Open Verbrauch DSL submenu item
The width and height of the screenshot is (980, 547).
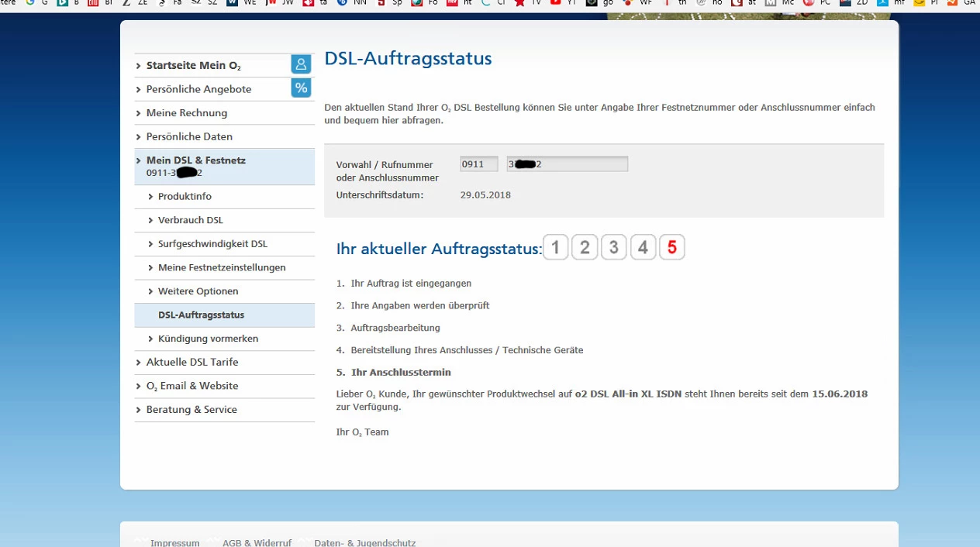191,220
